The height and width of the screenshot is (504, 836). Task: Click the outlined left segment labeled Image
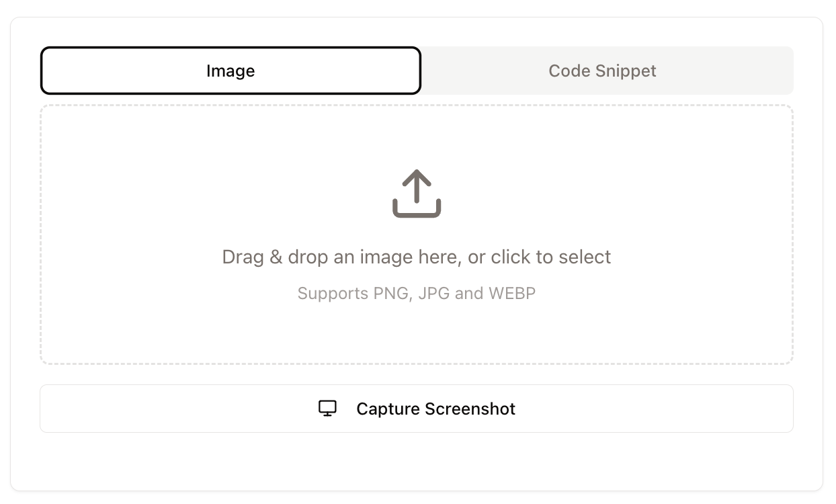134,71
